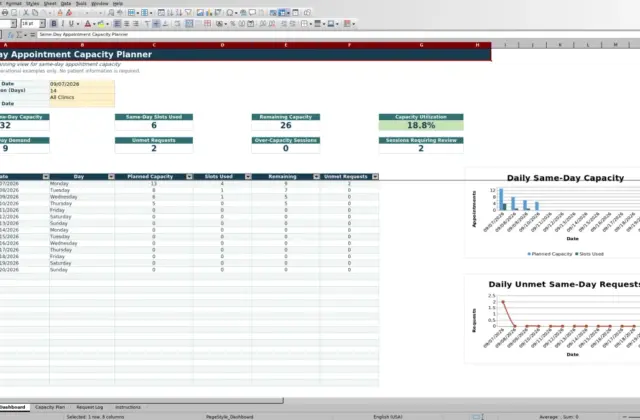Click the Insert Image icon

tap(200, 13)
